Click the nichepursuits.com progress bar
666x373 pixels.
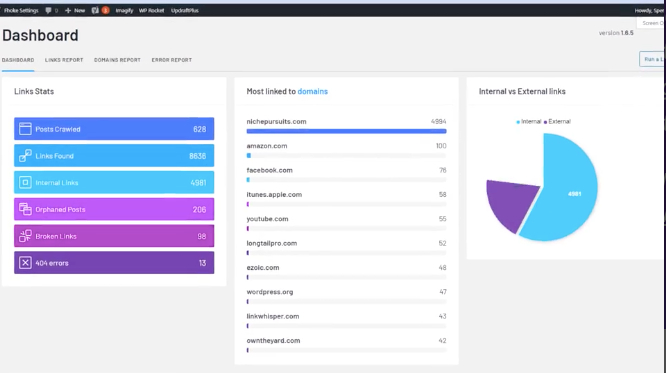tap(346, 131)
